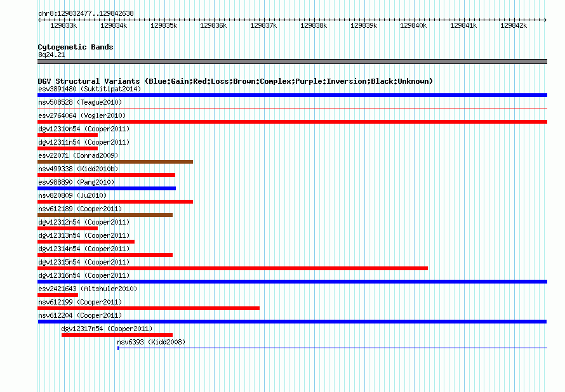Click the 129842k ruler tick label

pos(514,25)
